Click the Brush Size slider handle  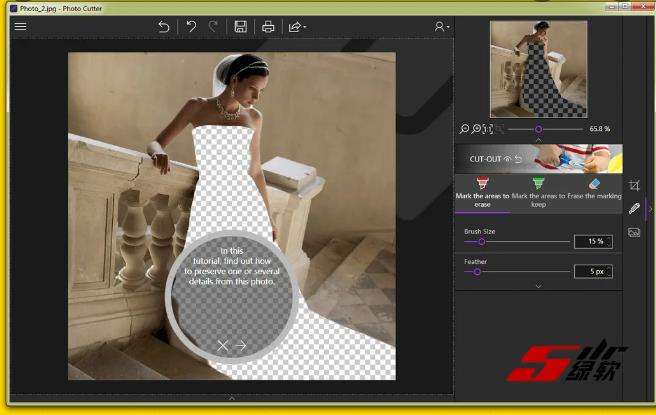pyautogui.click(x=482, y=241)
